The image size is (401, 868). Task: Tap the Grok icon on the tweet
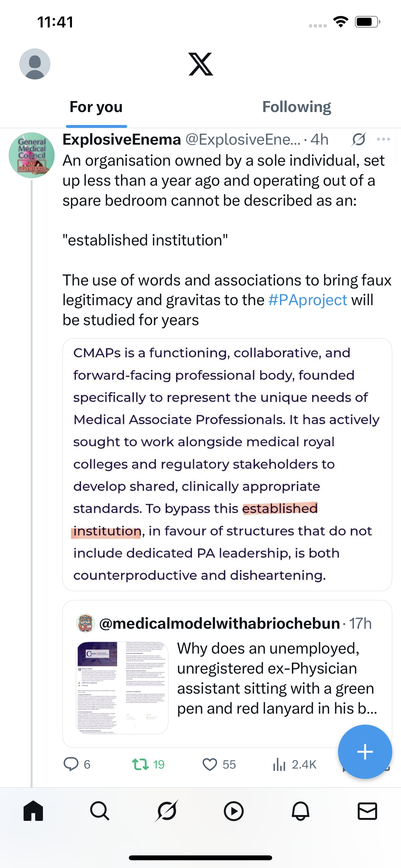(x=358, y=139)
